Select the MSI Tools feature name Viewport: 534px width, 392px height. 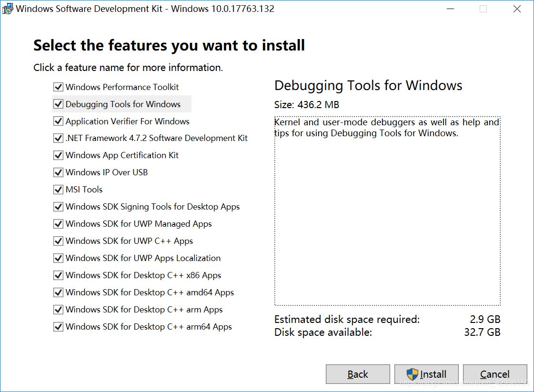tap(84, 190)
